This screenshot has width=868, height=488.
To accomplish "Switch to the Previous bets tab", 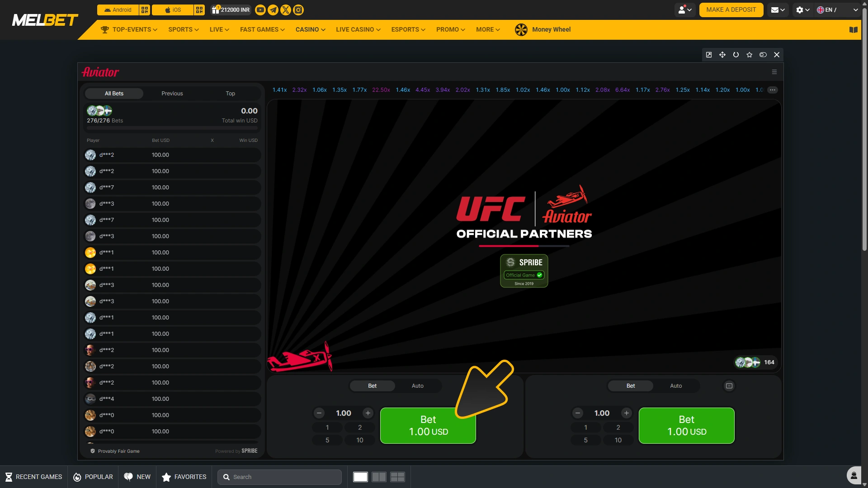I will pos(172,94).
